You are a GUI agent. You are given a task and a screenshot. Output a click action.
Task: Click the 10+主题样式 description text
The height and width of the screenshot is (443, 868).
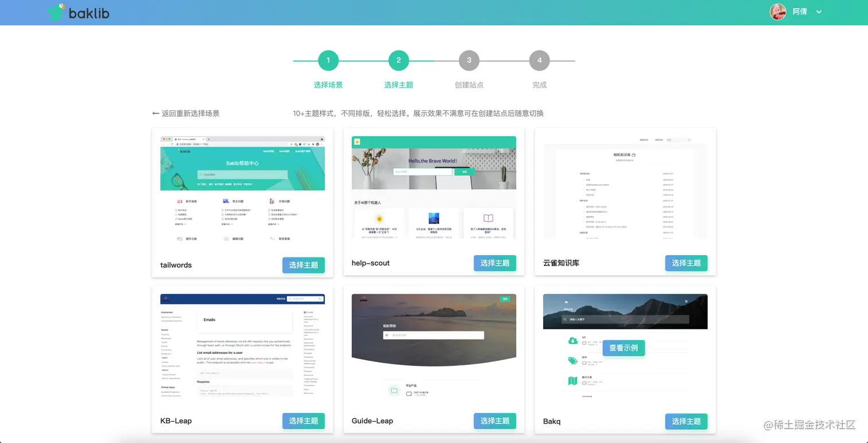(x=418, y=113)
